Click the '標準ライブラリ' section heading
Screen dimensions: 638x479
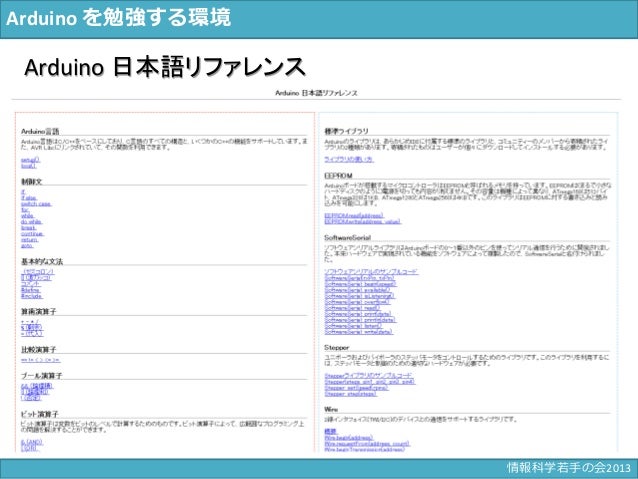coord(346,131)
